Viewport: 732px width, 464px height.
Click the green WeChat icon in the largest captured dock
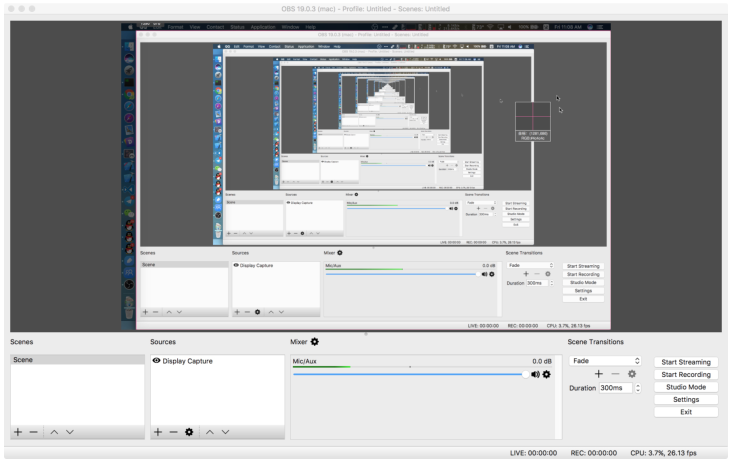click(x=129, y=214)
